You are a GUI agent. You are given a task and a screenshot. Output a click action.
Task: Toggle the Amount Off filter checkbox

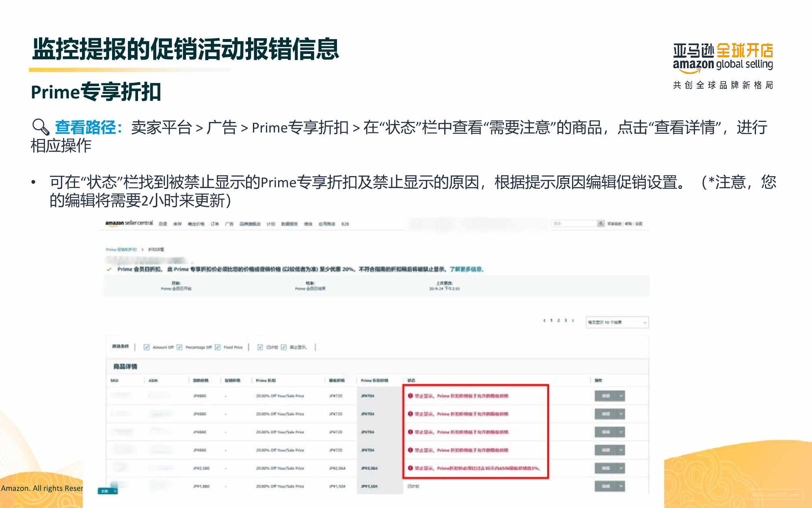point(147,347)
